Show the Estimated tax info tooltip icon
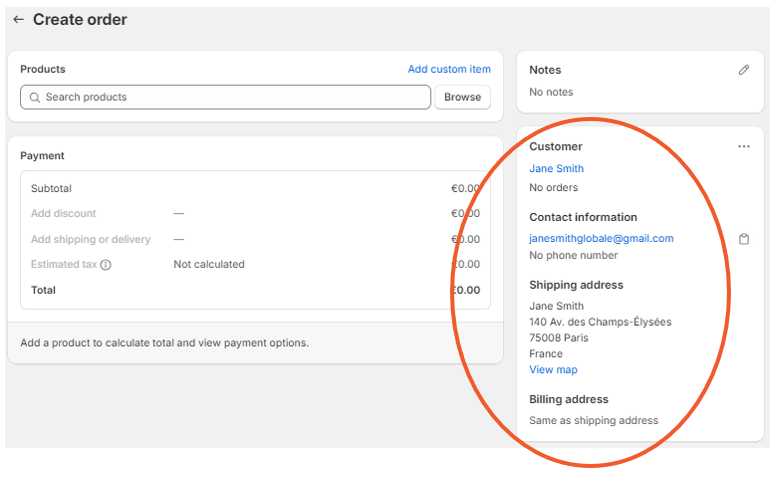This screenshot has width=781, height=479. point(106,265)
